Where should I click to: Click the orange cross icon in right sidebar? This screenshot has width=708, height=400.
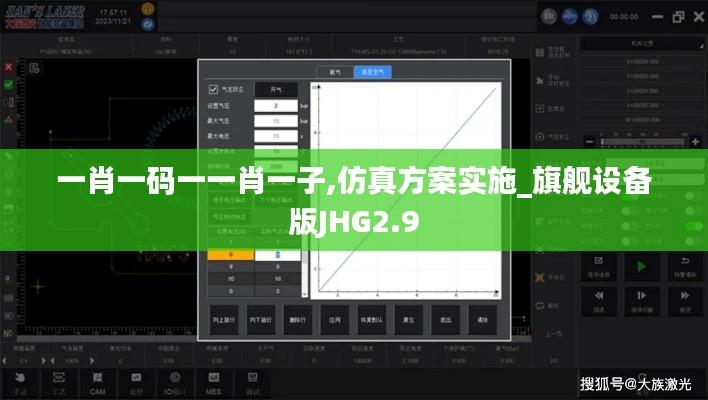point(540,277)
